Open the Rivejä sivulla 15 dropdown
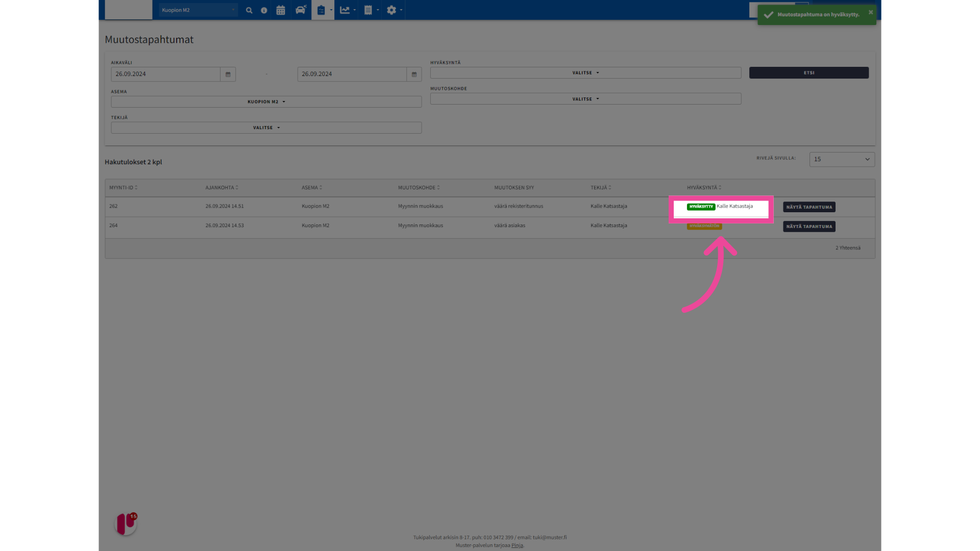Image resolution: width=980 pixels, height=551 pixels. click(x=842, y=159)
